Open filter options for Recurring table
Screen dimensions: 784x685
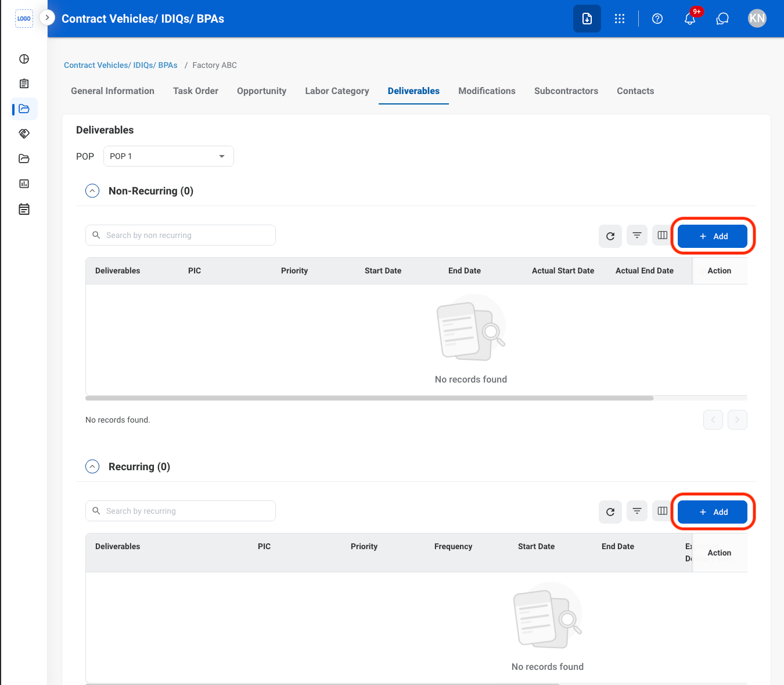637,511
